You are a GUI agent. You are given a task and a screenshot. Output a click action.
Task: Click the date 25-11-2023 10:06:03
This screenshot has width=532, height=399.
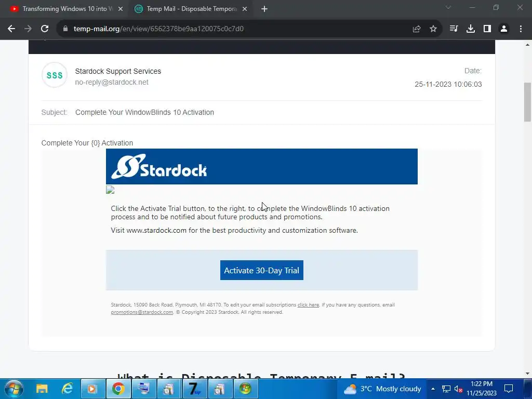(448, 84)
